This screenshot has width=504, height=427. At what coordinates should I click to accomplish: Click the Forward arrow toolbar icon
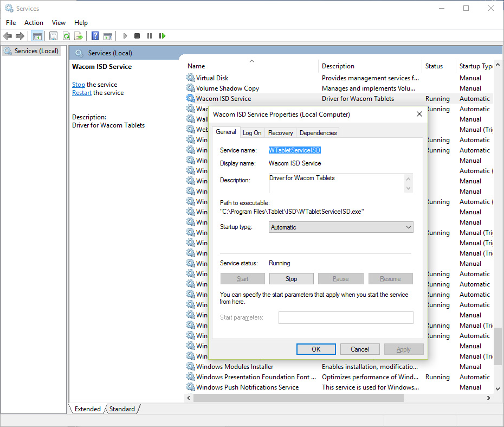coord(20,36)
